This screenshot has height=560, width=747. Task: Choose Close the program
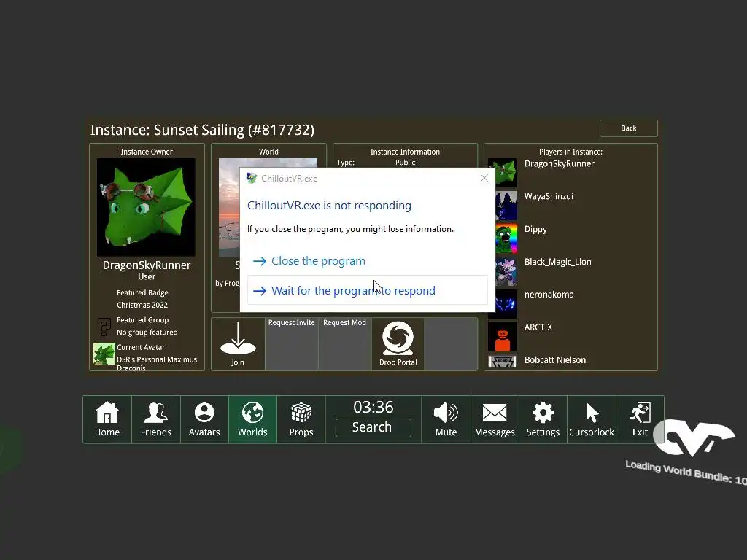pyautogui.click(x=368, y=261)
